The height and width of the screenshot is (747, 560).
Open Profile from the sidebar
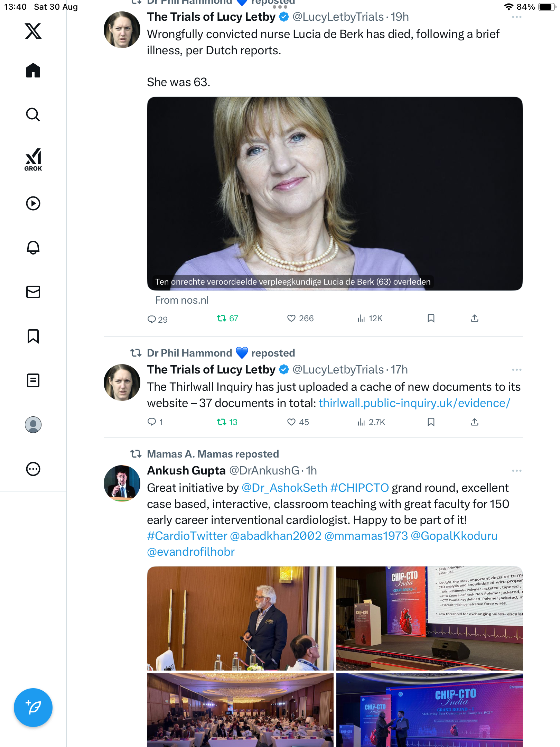33,425
